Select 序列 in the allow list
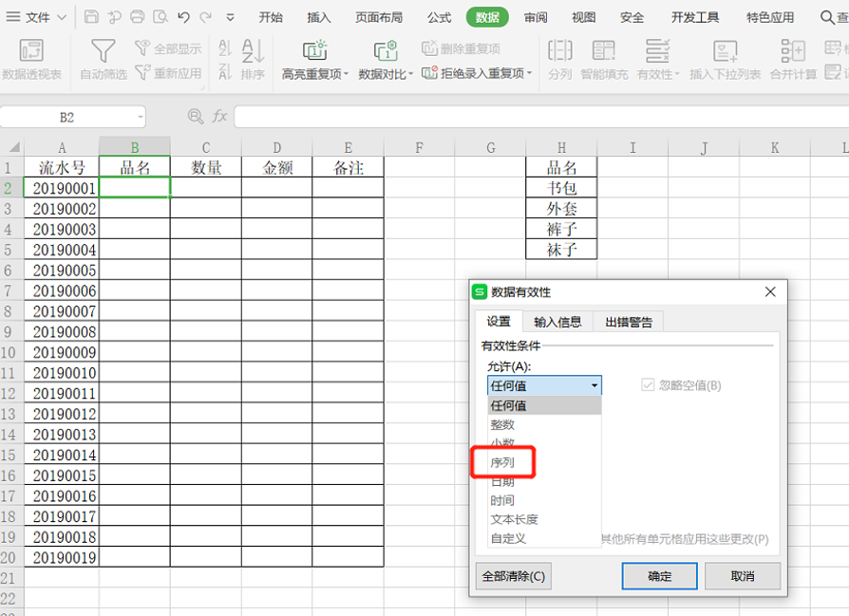Image resolution: width=849 pixels, height=616 pixels. pos(544,462)
